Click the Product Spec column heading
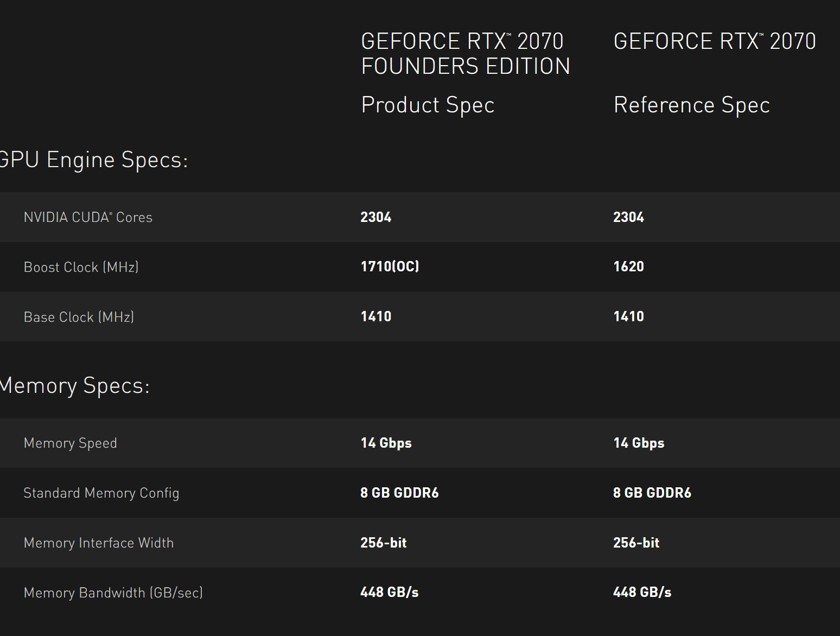This screenshot has width=840, height=636. point(428,105)
